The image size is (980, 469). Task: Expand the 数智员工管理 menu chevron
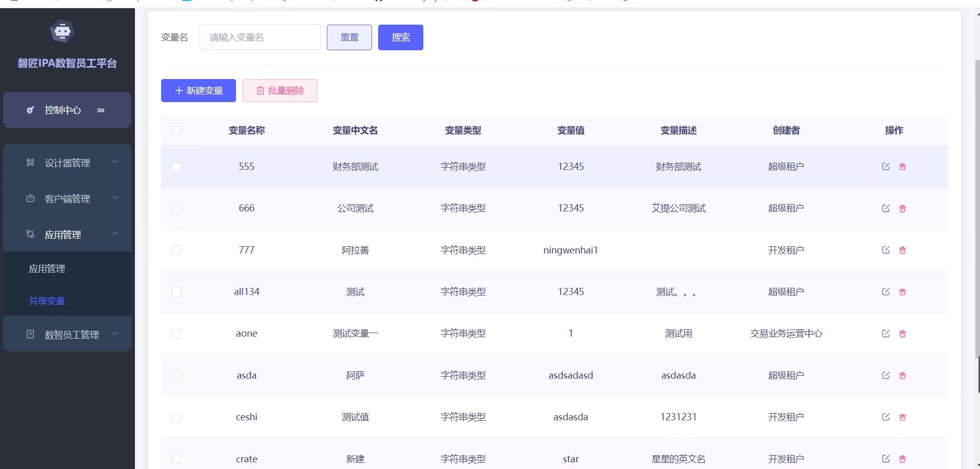point(115,334)
